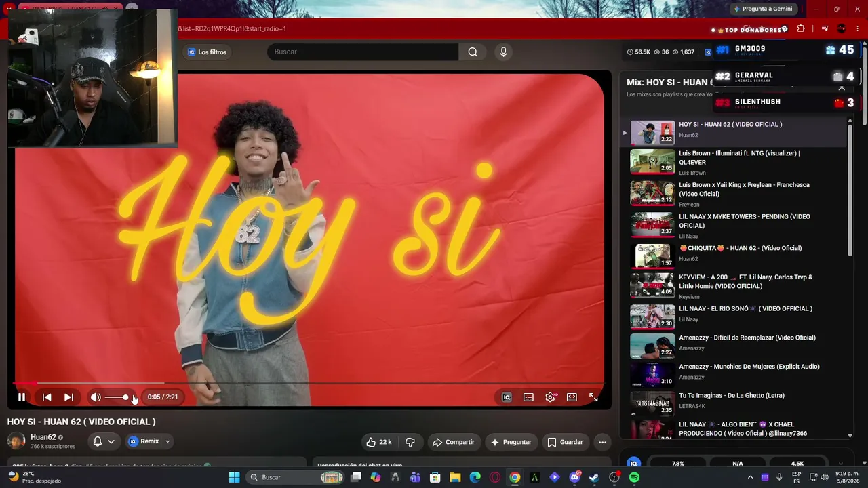Image resolution: width=868 pixels, height=488 pixels.
Task: Open Opera browser from the taskbar
Action: pos(495,477)
